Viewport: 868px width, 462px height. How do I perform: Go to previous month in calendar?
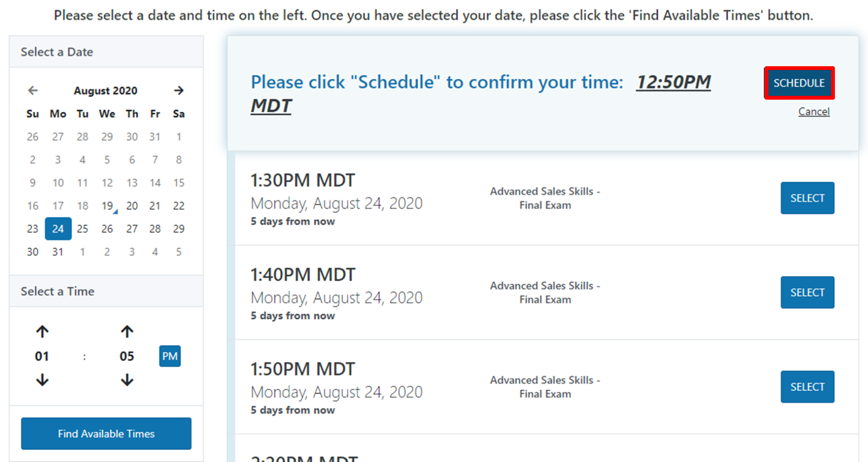pyautogui.click(x=33, y=90)
